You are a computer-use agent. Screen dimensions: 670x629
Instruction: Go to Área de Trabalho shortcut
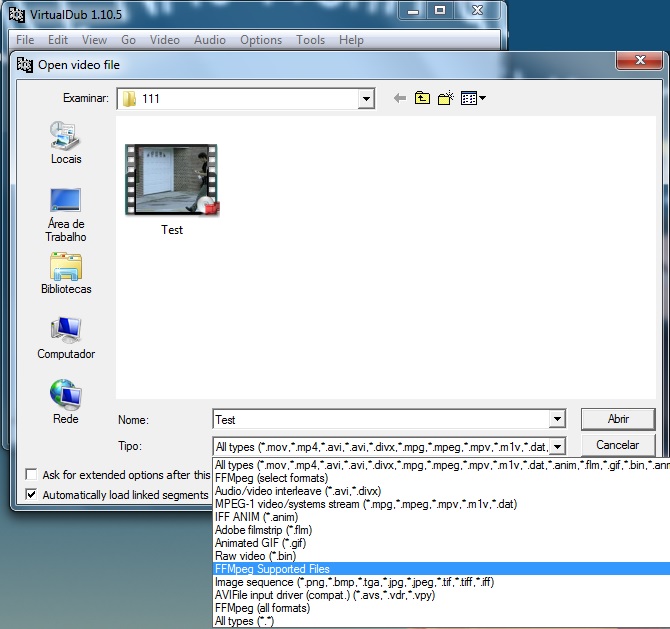click(65, 215)
